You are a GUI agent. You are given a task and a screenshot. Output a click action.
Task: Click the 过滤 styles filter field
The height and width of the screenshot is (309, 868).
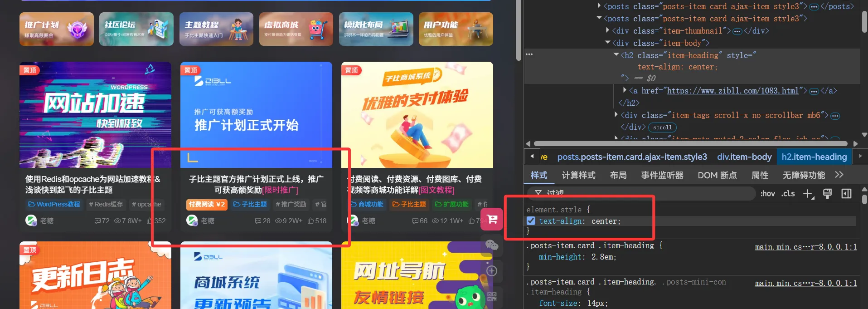pyautogui.click(x=640, y=193)
